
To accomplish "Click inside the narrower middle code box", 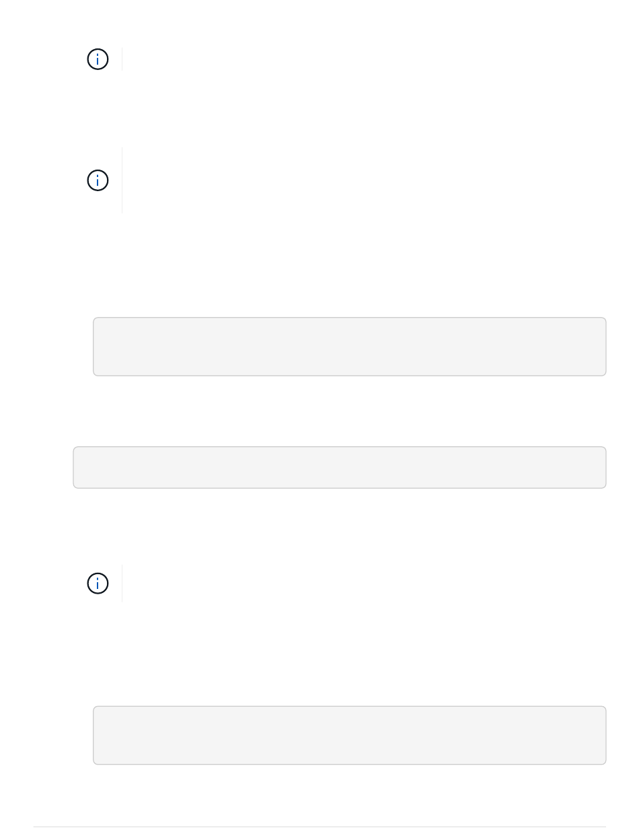I will 339,467.
